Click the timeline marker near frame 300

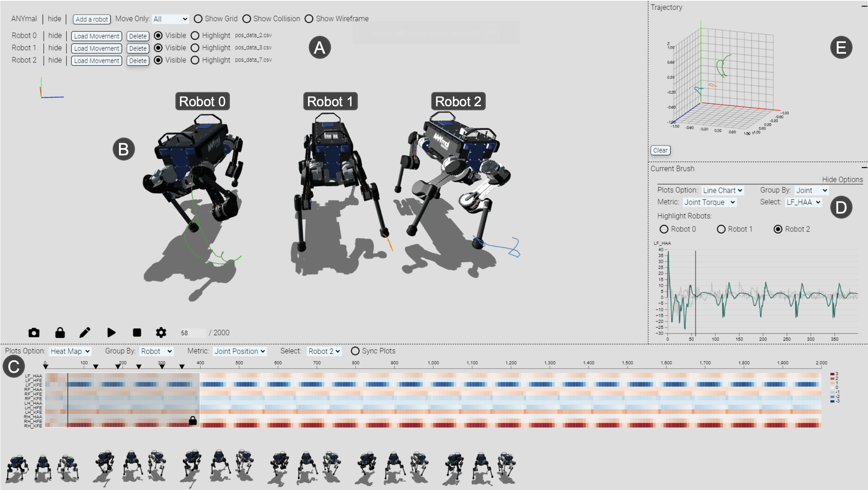click(162, 367)
